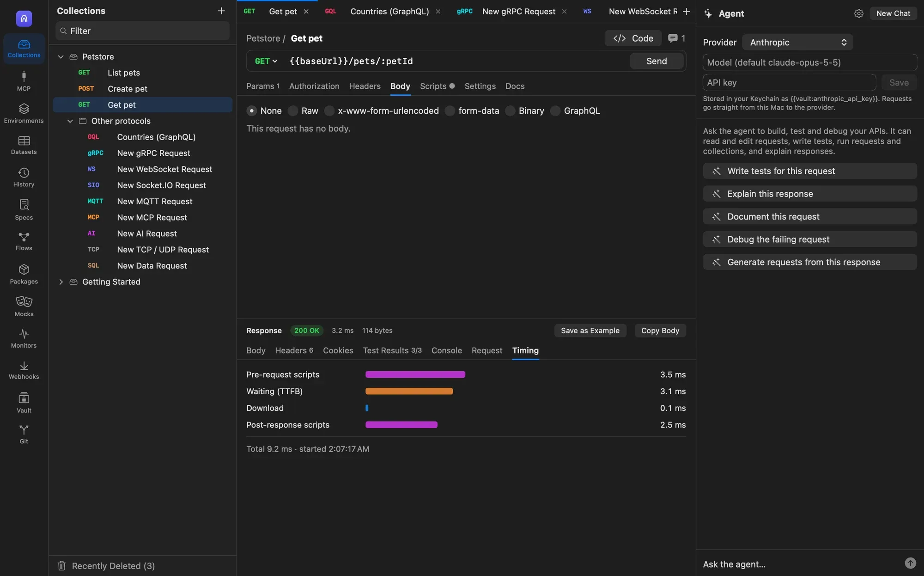Click the plus icon beside Collections

(x=221, y=11)
